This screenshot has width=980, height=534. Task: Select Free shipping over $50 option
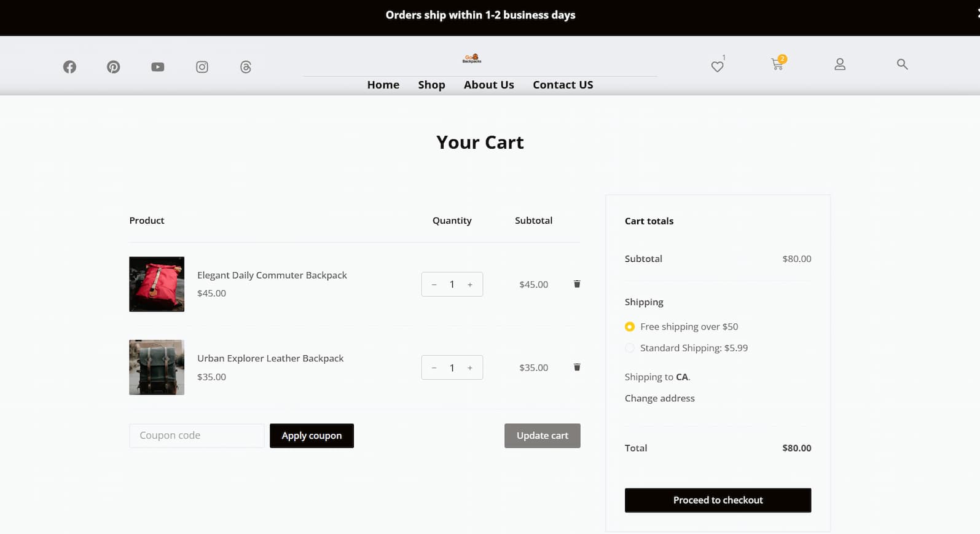630,327
